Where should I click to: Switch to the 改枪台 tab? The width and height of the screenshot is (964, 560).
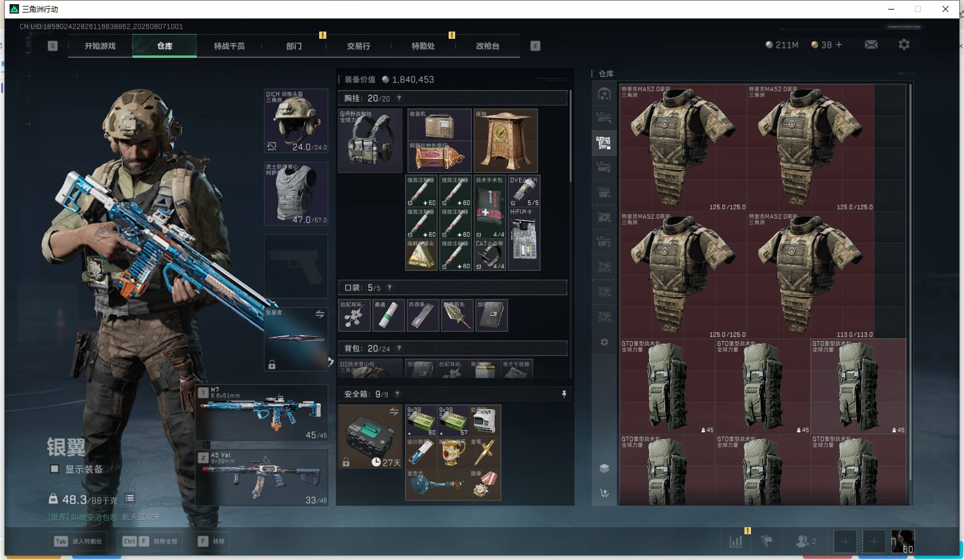coord(487,46)
